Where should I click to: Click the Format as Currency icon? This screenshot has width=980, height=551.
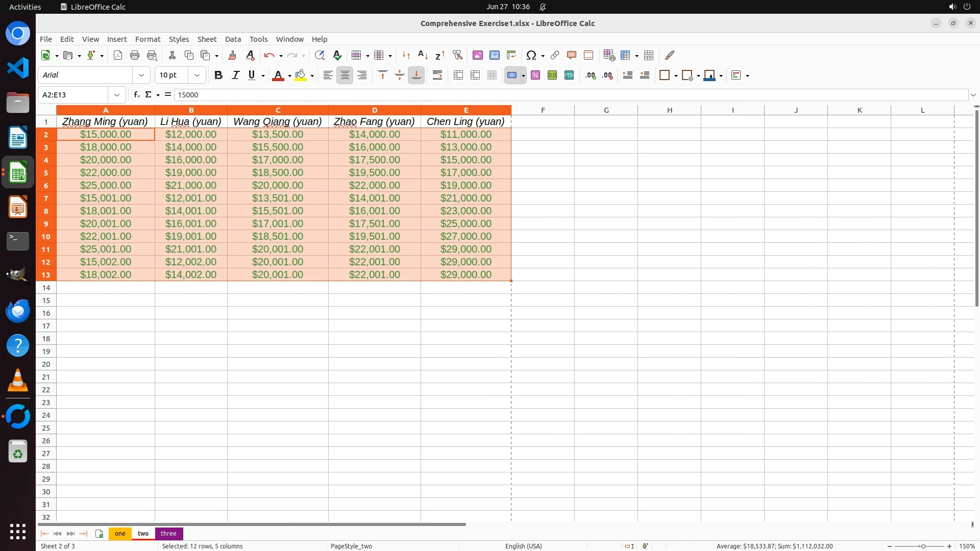click(x=512, y=76)
